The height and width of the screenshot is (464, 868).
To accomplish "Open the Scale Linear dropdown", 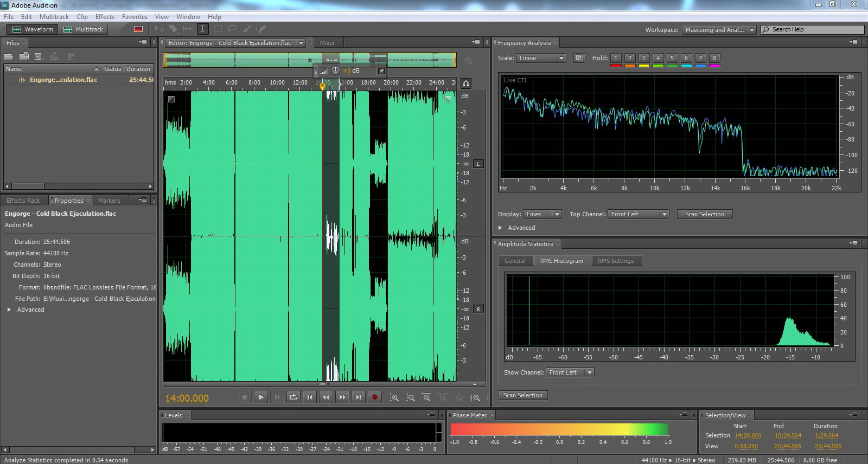I will [540, 58].
